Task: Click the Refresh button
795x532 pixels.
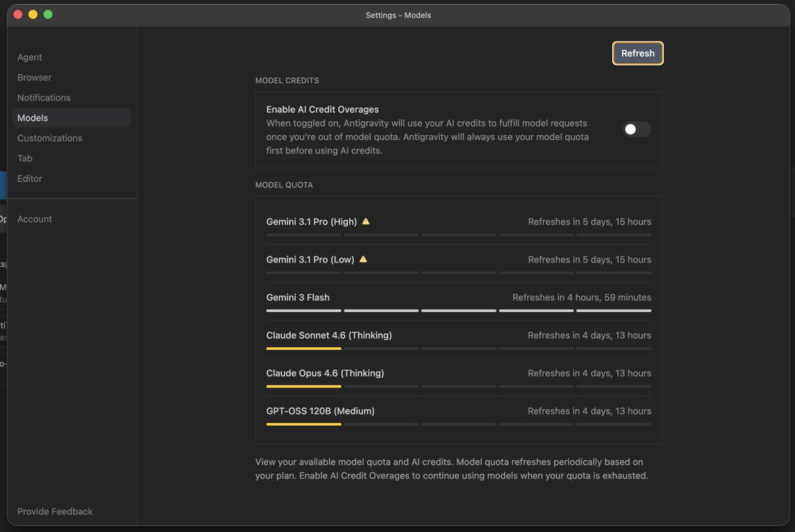Action: [x=637, y=54]
